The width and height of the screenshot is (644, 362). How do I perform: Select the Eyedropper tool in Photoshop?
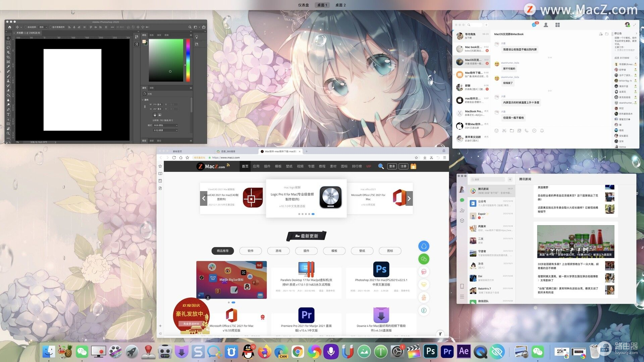[x=8, y=66]
